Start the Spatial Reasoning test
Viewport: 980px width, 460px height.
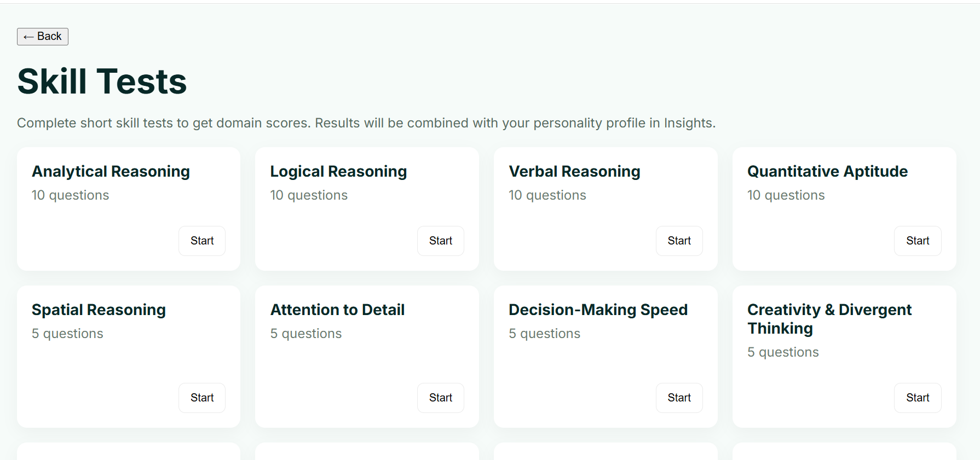point(201,398)
